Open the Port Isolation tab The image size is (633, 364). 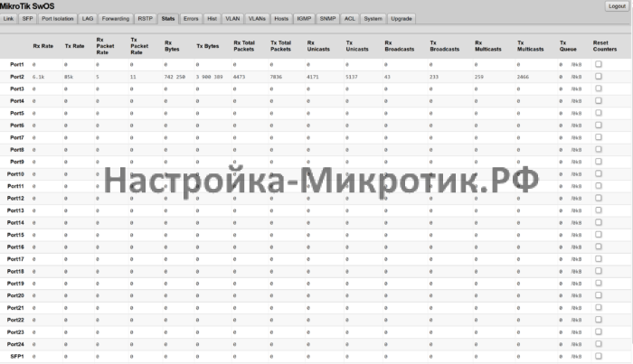point(57,19)
